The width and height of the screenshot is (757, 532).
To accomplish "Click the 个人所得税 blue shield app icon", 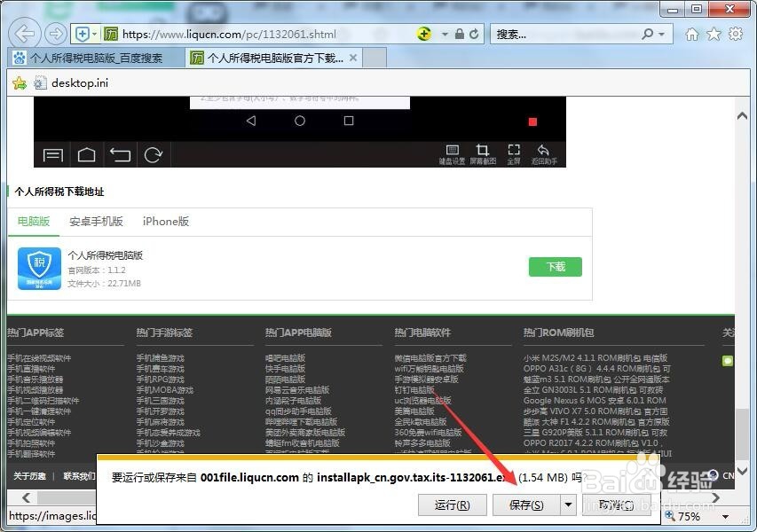I will [39, 269].
